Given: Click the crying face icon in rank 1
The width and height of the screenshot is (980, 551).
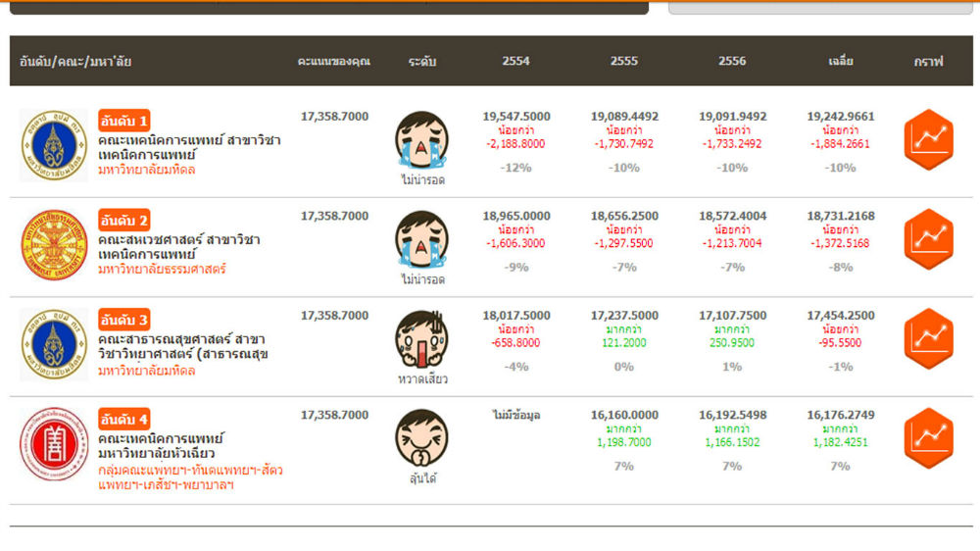Looking at the screenshot, I should point(421,140).
